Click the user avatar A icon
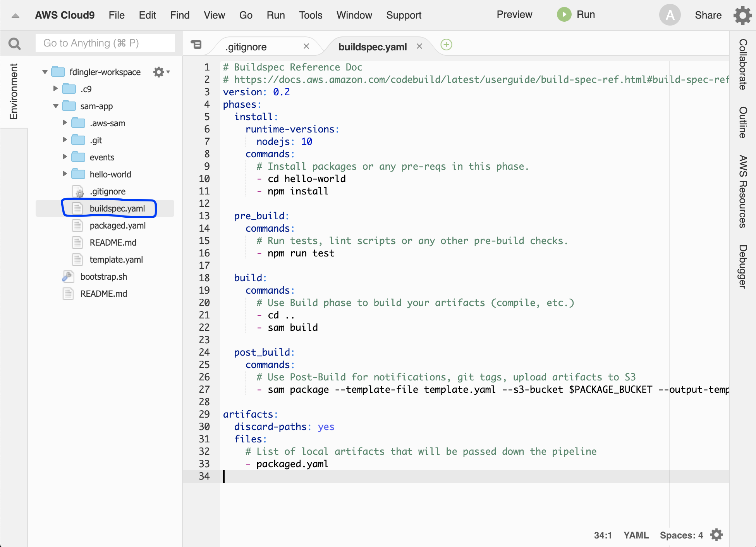The width and height of the screenshot is (756, 547). tap(670, 15)
